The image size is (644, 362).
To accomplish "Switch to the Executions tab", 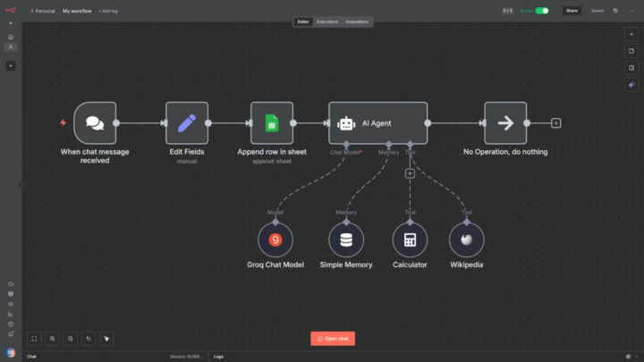I will 327,21.
